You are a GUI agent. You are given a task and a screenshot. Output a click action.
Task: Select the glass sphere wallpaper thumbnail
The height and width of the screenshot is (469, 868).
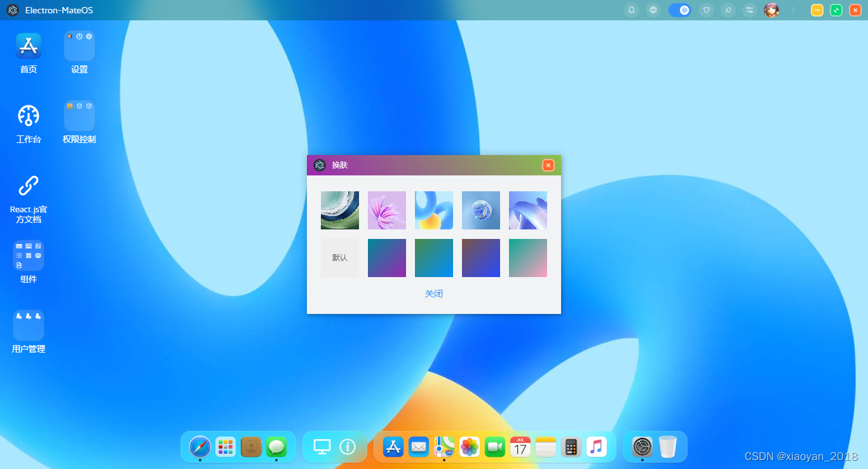[481, 210]
